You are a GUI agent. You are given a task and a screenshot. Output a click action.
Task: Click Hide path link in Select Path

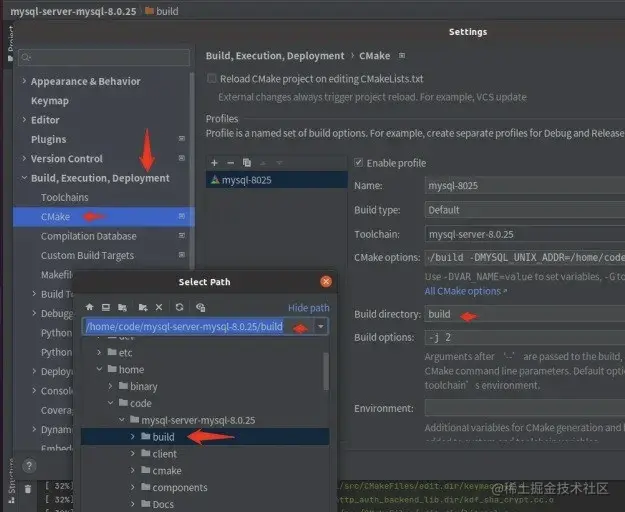pos(309,308)
